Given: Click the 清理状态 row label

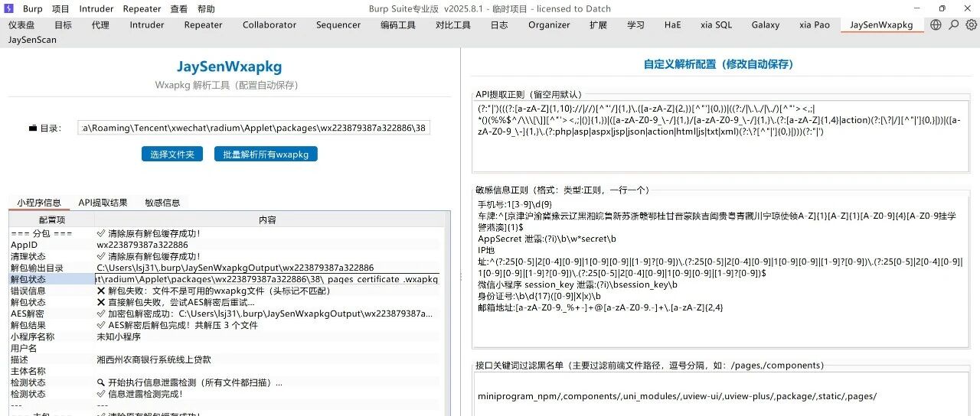Looking at the screenshot, I should [28, 256].
